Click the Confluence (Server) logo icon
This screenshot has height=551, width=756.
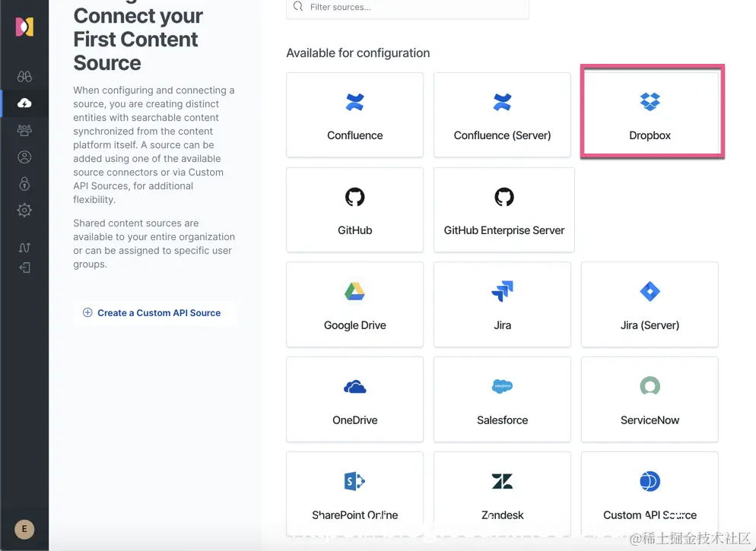point(503,102)
